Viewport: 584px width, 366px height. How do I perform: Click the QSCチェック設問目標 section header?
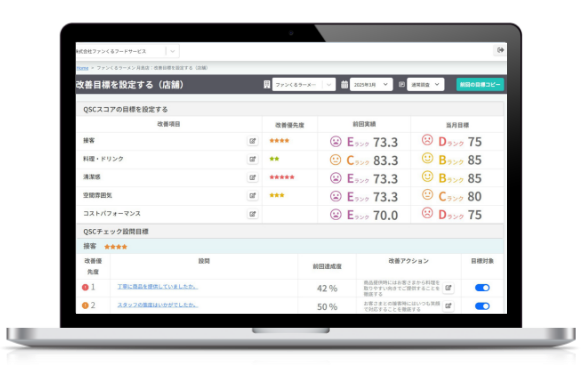(116, 232)
